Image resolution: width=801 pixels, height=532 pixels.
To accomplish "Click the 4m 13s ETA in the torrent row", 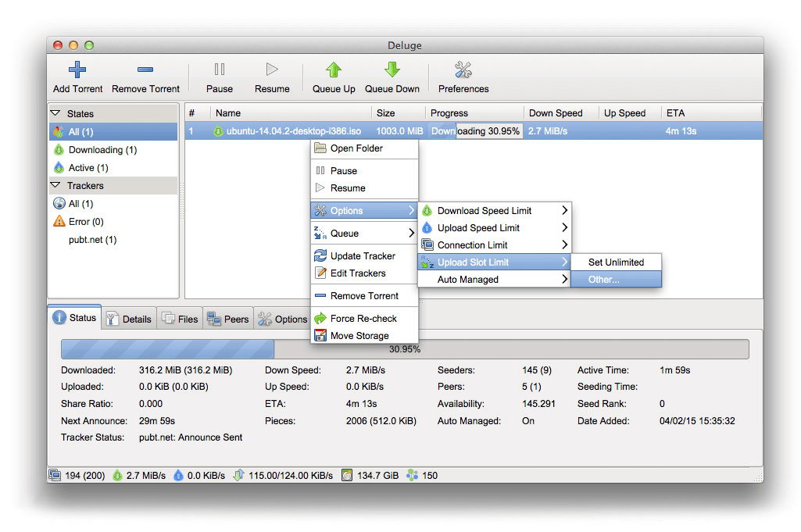I will click(681, 131).
